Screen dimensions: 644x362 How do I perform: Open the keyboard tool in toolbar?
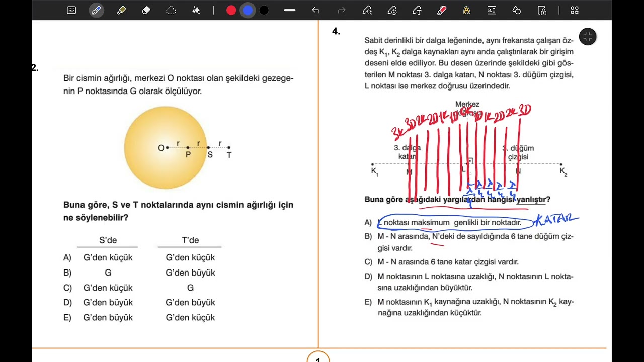click(71, 10)
